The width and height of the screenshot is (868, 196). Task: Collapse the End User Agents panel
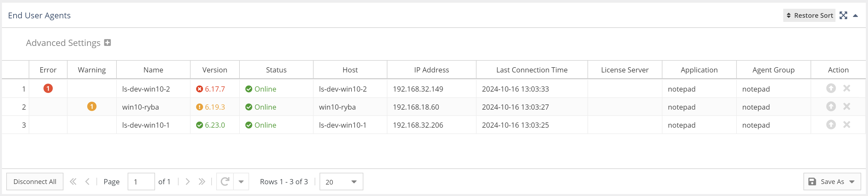855,16
